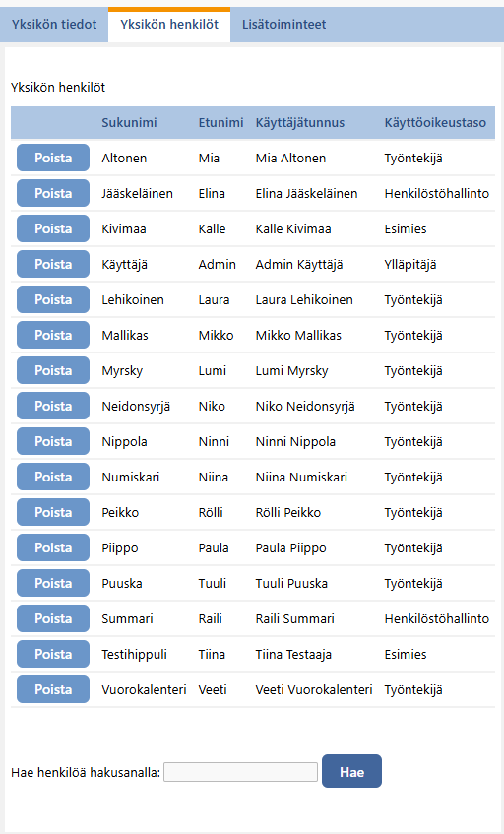Image resolution: width=504 pixels, height=834 pixels.
Task: Click the Hae search button
Action: tap(351, 771)
